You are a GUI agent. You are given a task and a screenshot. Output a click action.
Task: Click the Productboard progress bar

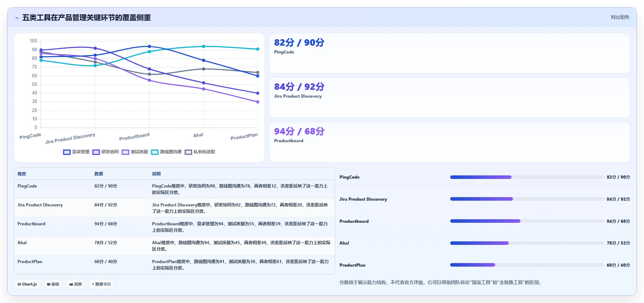pyautogui.click(x=527, y=221)
